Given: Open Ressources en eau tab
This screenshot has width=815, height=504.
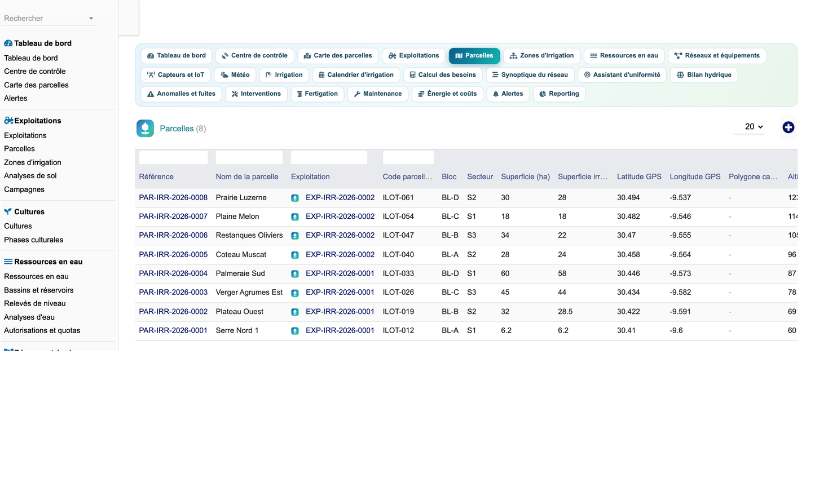Looking at the screenshot, I should [624, 56].
